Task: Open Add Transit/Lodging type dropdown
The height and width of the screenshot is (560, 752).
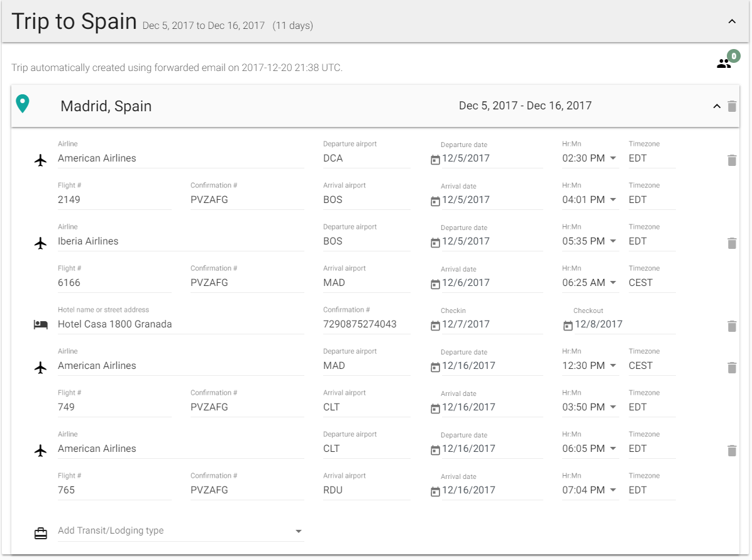Action: [x=181, y=530]
